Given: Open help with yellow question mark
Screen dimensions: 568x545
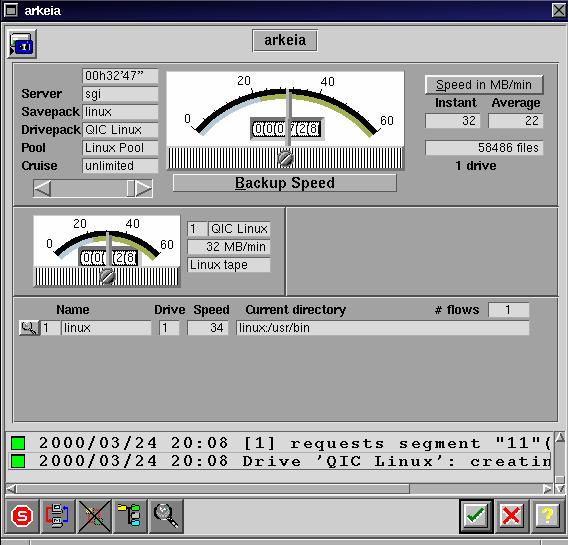Looking at the screenshot, I should pyautogui.click(x=547, y=516).
